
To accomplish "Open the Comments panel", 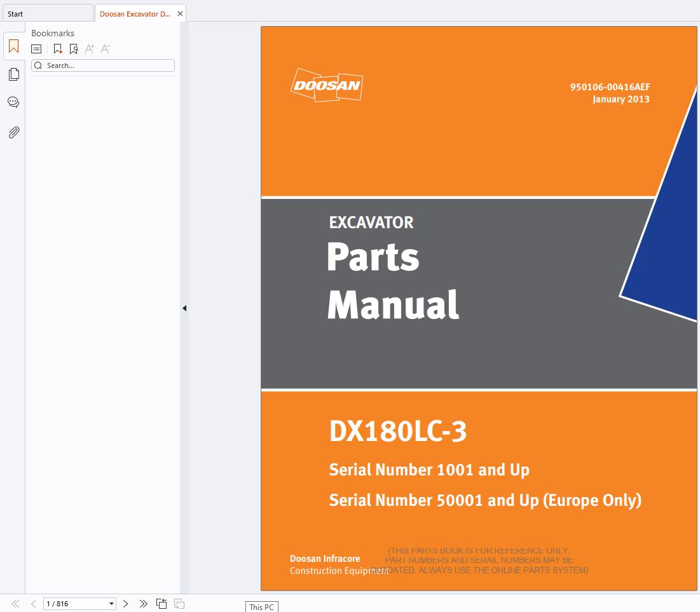I will [13, 102].
